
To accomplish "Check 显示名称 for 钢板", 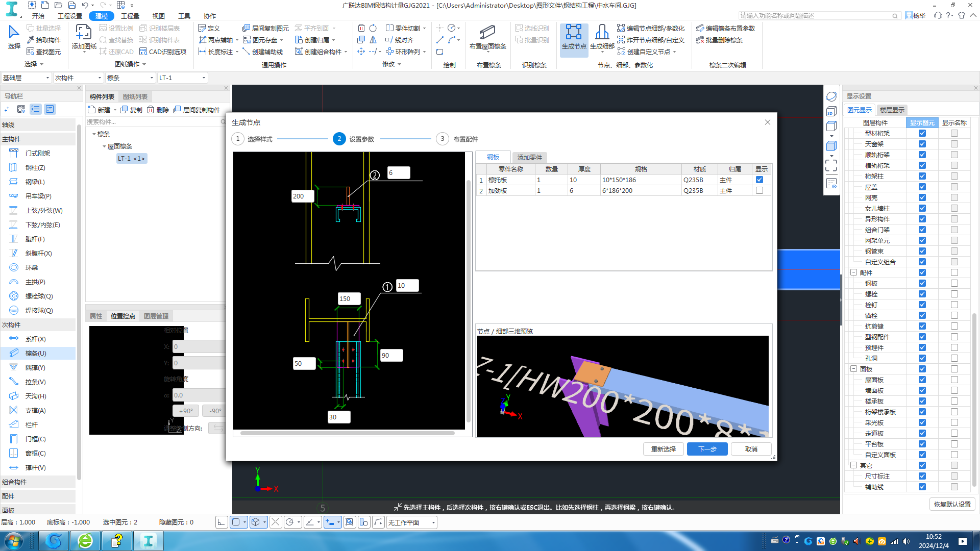I will 954,283.
